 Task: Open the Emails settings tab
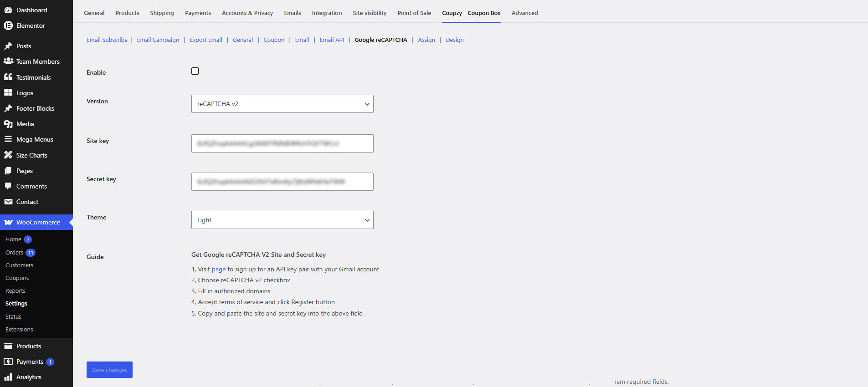point(293,13)
